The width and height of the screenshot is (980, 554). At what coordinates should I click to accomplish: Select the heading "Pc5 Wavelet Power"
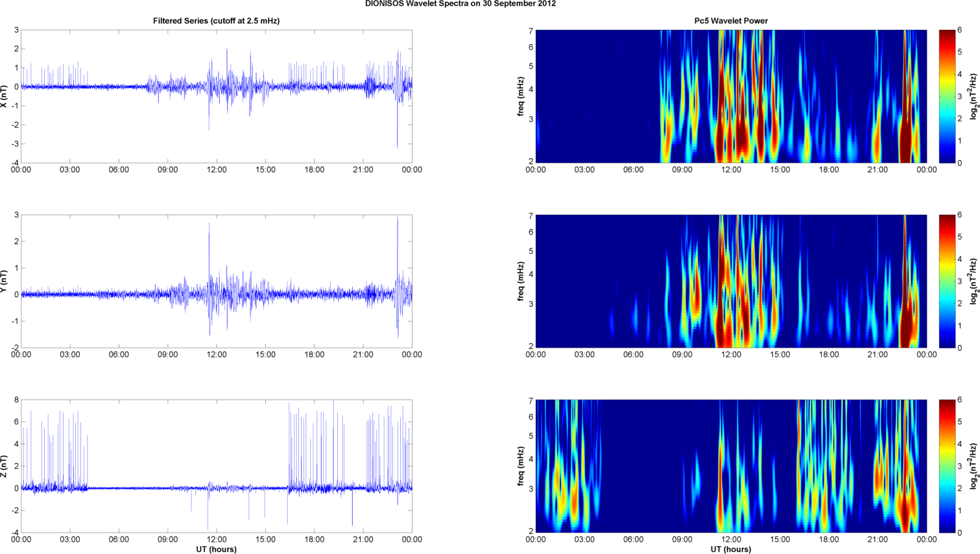coord(731,21)
